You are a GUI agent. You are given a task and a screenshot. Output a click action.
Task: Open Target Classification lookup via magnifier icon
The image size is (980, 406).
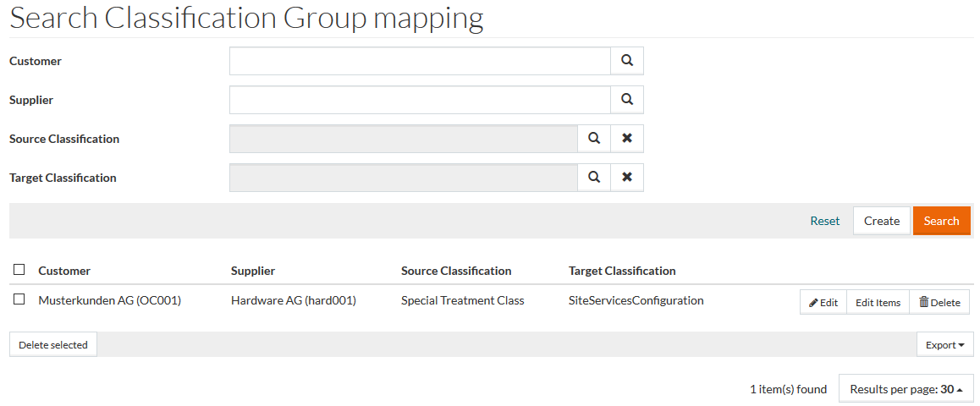click(594, 178)
